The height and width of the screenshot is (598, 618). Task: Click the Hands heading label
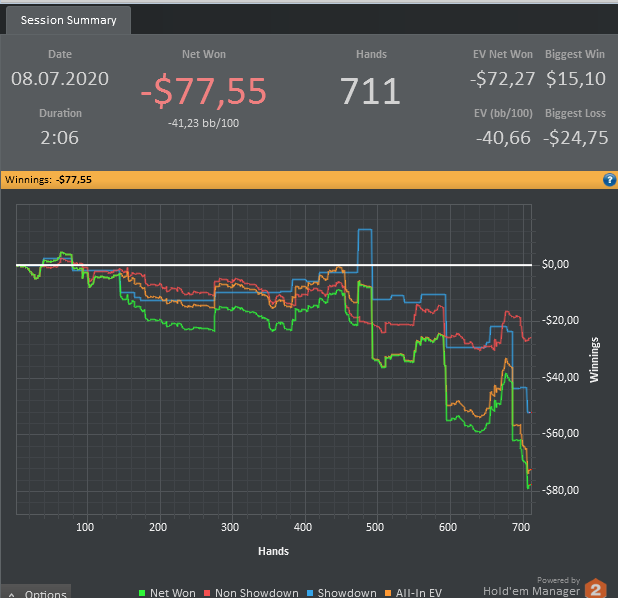coord(371,54)
